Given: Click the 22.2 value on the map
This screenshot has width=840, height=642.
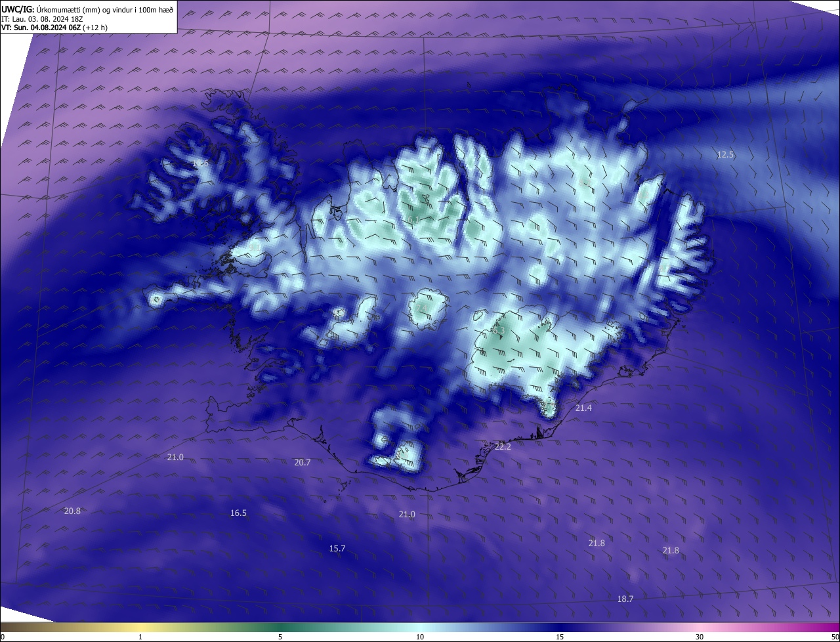Looking at the screenshot, I should (503, 446).
